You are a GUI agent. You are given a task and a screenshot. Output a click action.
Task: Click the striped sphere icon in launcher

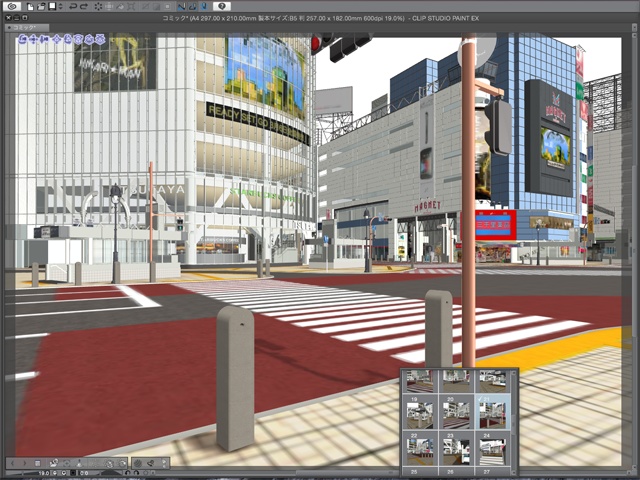[x=138, y=463]
